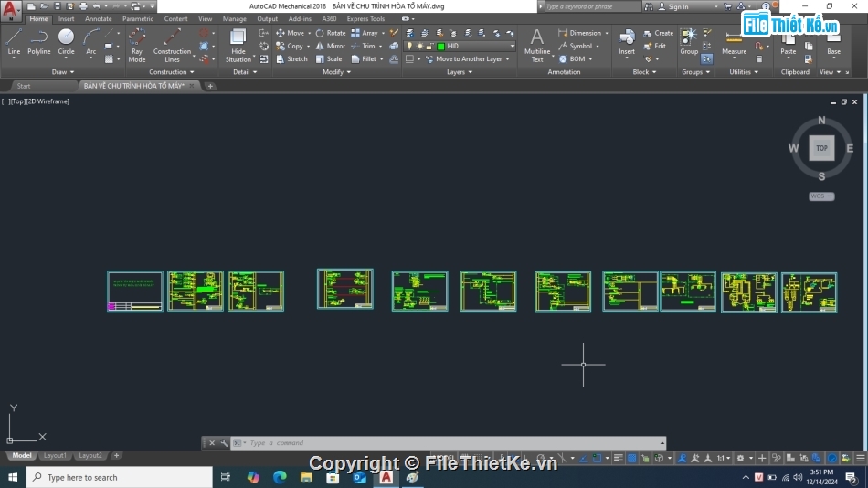The width and height of the screenshot is (868, 488).
Task: Open the Parametric ribbon tab
Action: click(x=138, y=19)
